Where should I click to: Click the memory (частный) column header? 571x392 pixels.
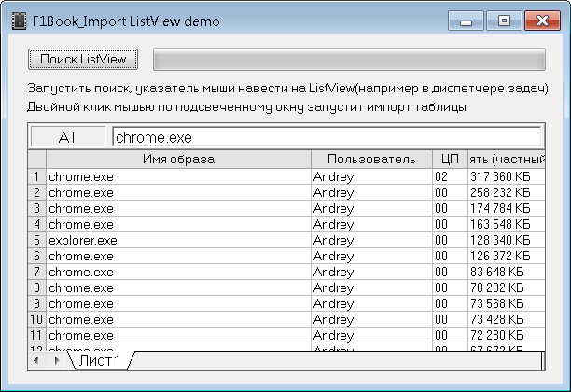[507, 160]
